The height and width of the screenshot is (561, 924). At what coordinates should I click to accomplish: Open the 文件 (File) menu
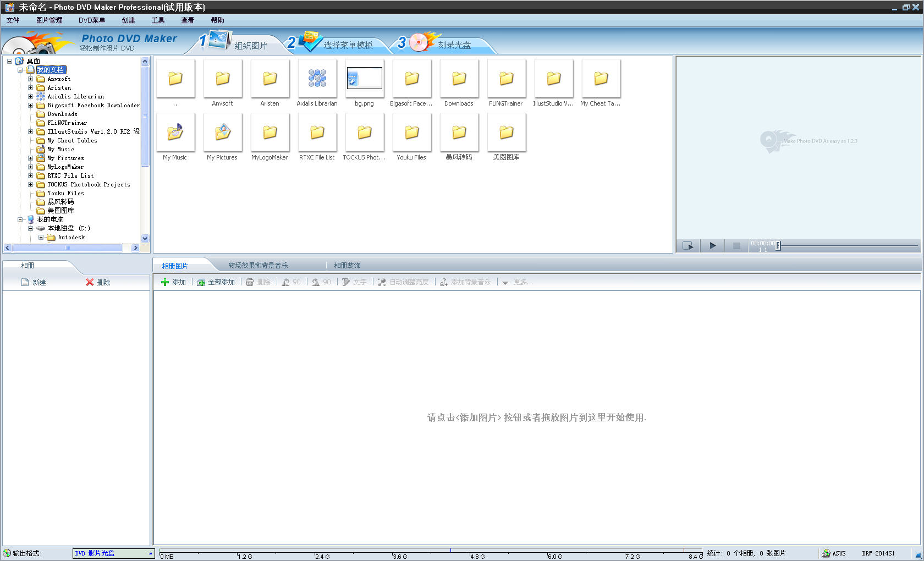pos(13,20)
